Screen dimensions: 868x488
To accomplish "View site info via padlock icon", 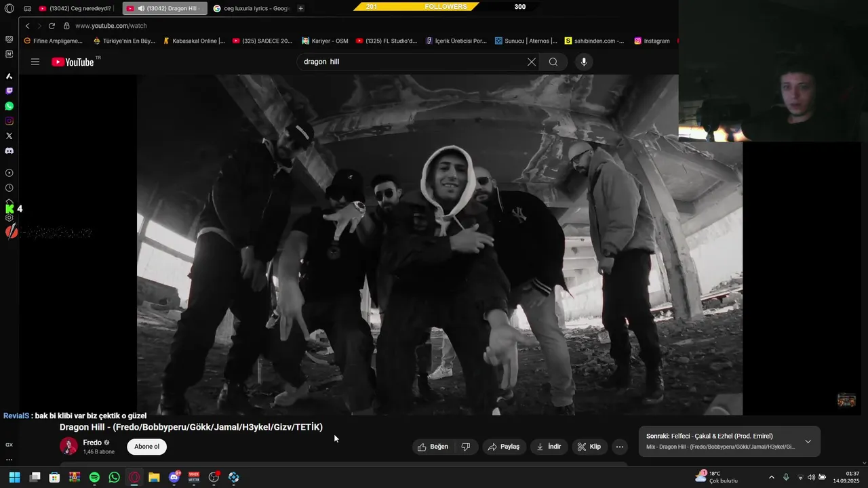I will [x=66, y=26].
